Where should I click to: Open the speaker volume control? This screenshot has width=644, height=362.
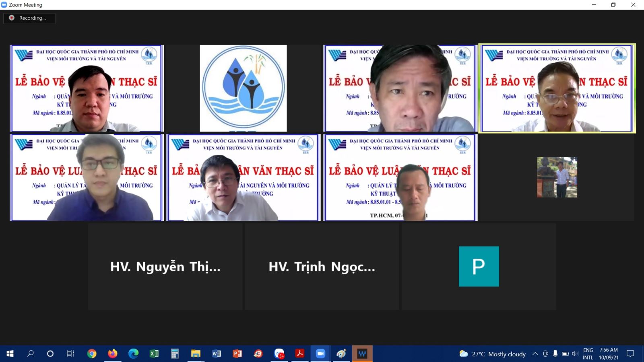[575, 354]
